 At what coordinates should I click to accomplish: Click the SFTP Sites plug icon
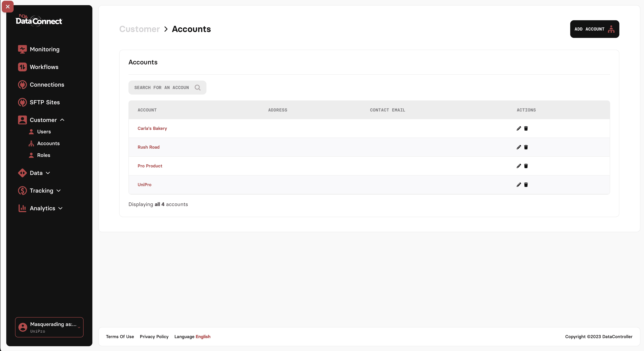tap(22, 102)
